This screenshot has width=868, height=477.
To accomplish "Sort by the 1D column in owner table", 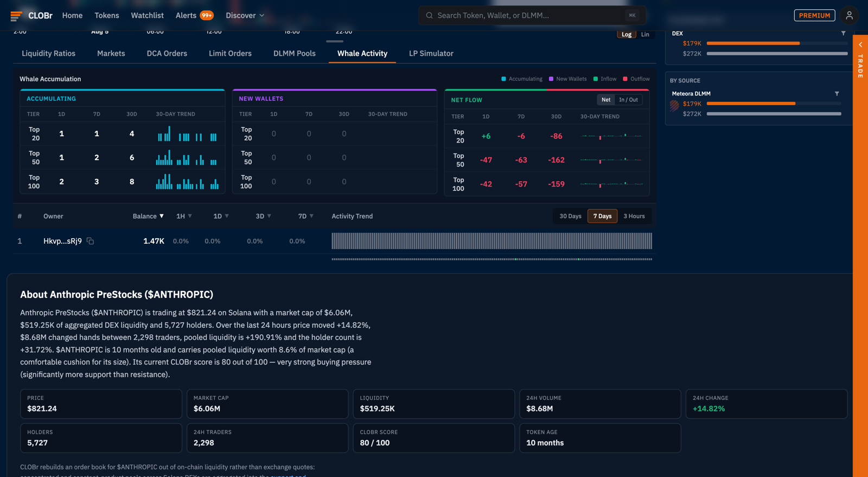I will [221, 216].
